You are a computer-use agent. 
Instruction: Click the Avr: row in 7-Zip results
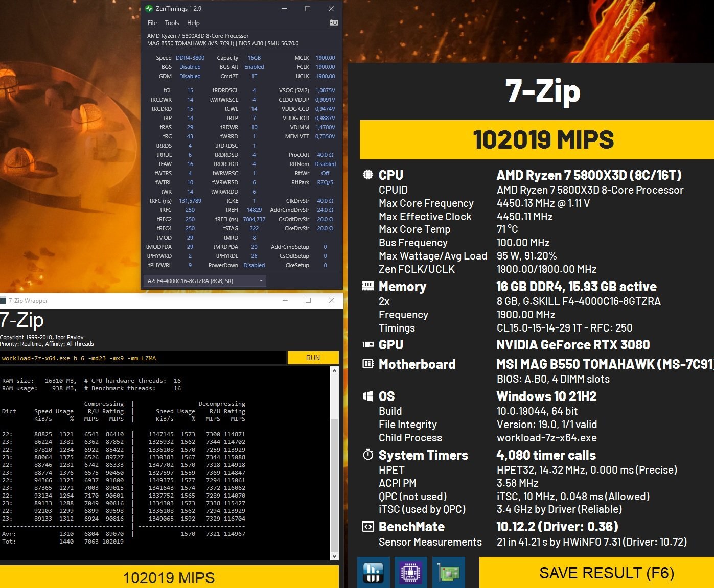coord(124,534)
